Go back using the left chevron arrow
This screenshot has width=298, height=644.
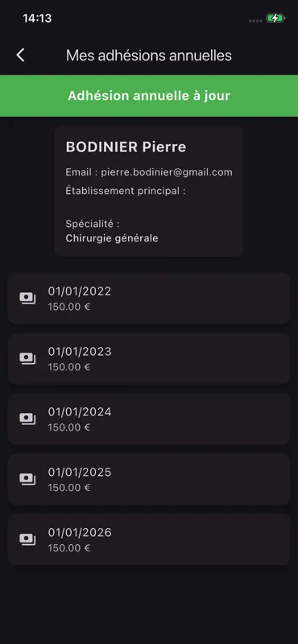coord(20,55)
